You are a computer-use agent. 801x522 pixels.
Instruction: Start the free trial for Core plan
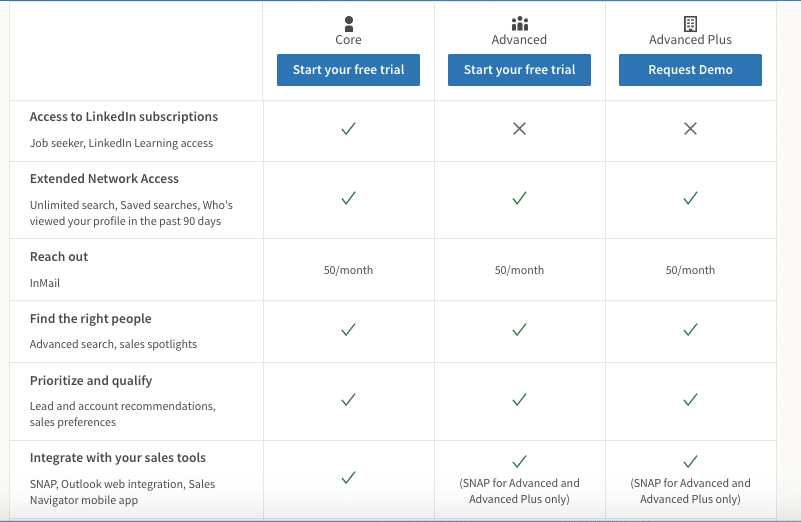pyautogui.click(x=348, y=70)
